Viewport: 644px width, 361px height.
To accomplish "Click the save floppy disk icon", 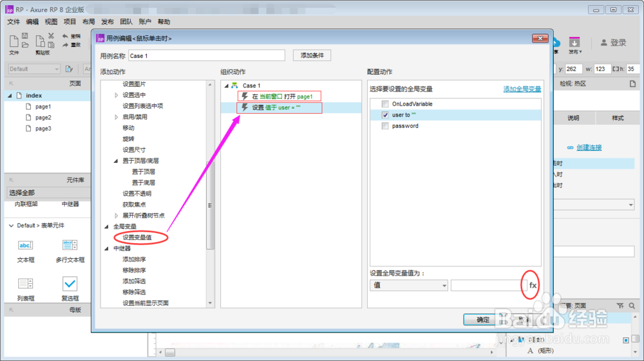I will tap(24, 36).
